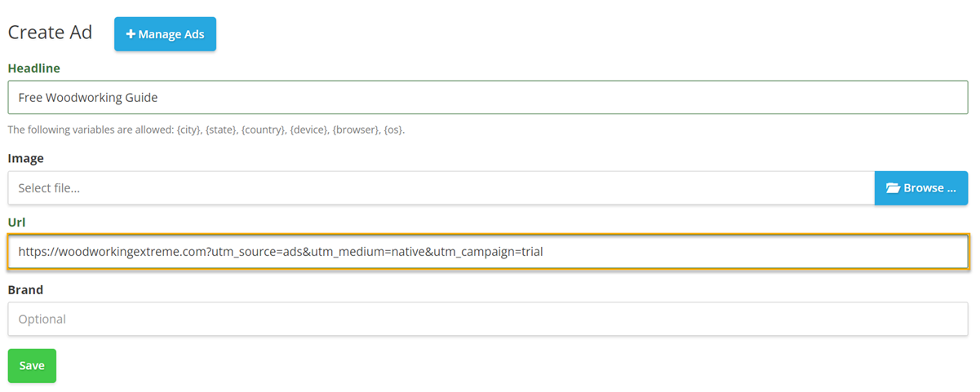Click the Brand field label
The image size is (980, 392).
pyautogui.click(x=25, y=289)
